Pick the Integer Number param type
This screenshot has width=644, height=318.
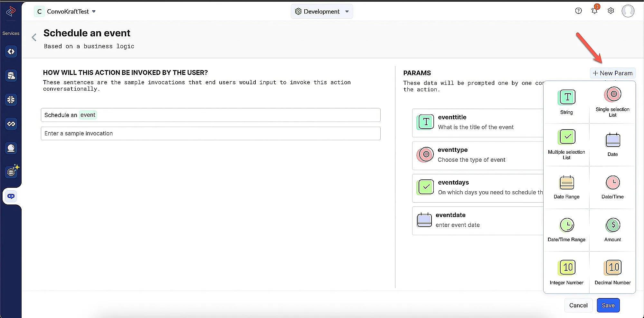(566, 268)
